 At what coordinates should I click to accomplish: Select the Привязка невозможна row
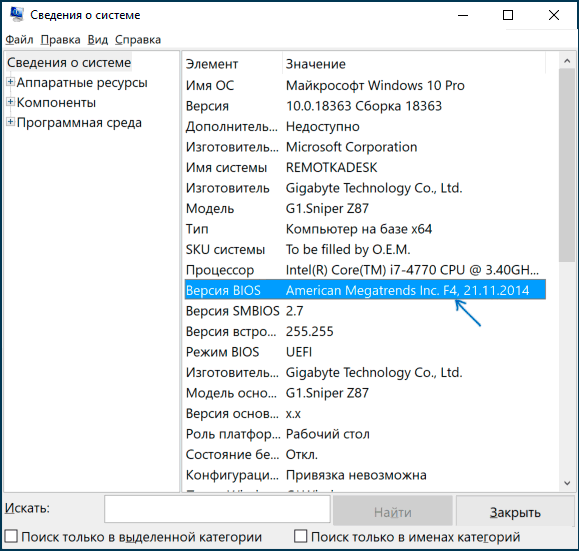point(365,475)
